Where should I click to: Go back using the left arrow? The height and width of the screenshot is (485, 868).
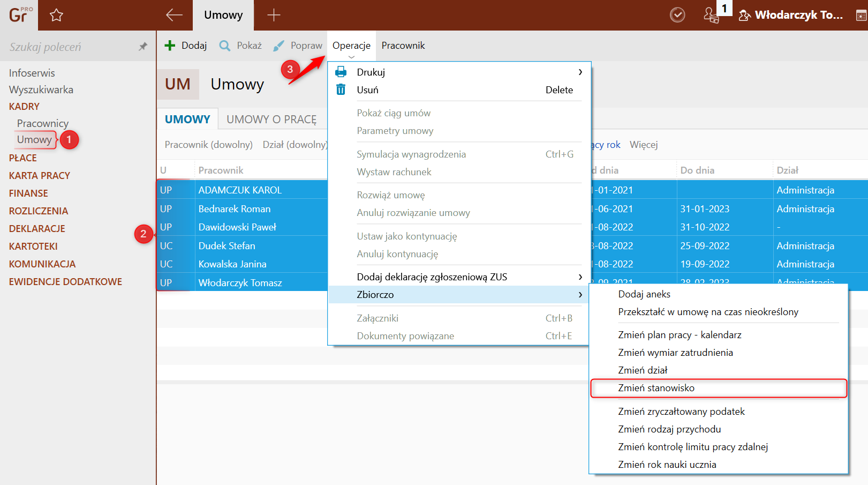pos(174,15)
